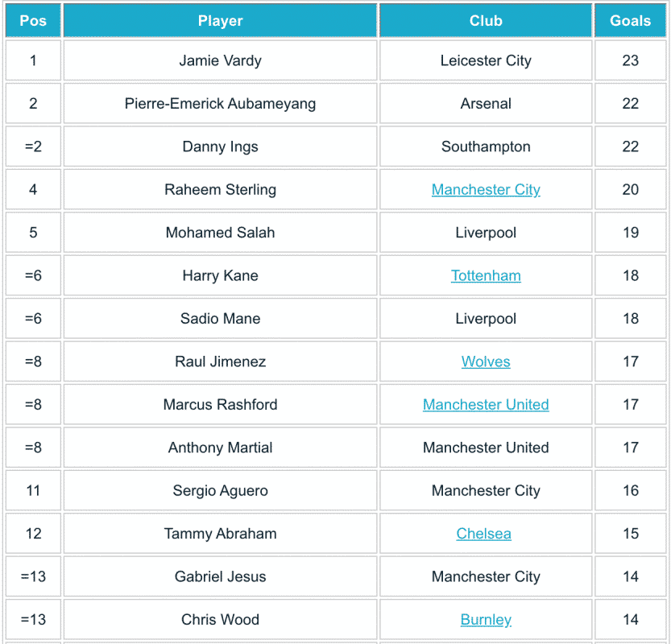The height and width of the screenshot is (644, 671).
Task: Click the Harry Kane player cell
Action: pyautogui.click(x=220, y=276)
